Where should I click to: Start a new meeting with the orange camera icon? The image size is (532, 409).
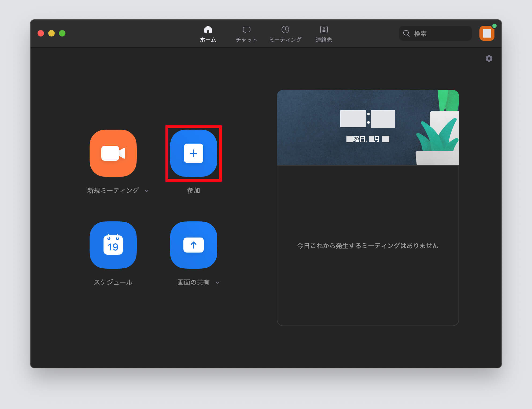113,153
